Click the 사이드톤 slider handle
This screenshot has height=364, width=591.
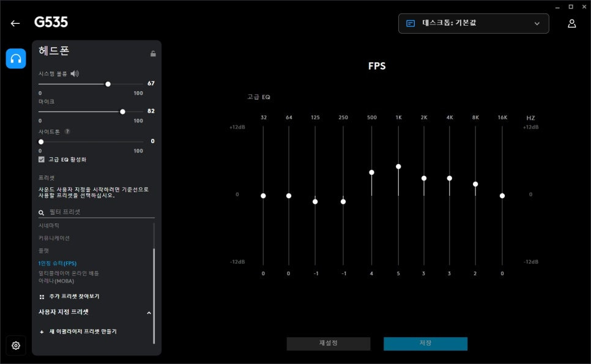[x=41, y=142]
